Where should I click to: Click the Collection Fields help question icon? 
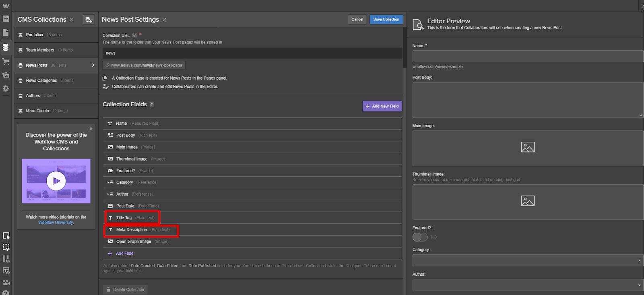pyautogui.click(x=152, y=104)
